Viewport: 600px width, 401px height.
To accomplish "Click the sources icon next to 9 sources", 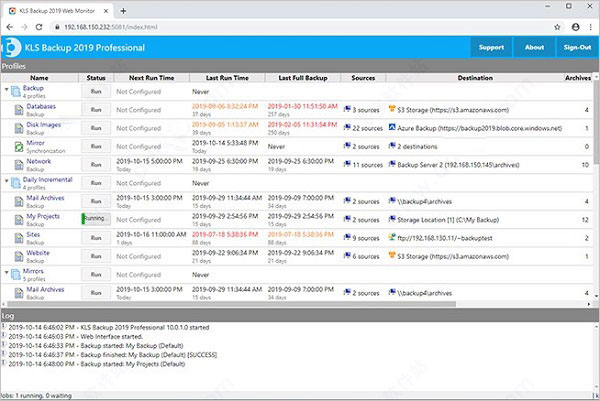I will point(347,237).
